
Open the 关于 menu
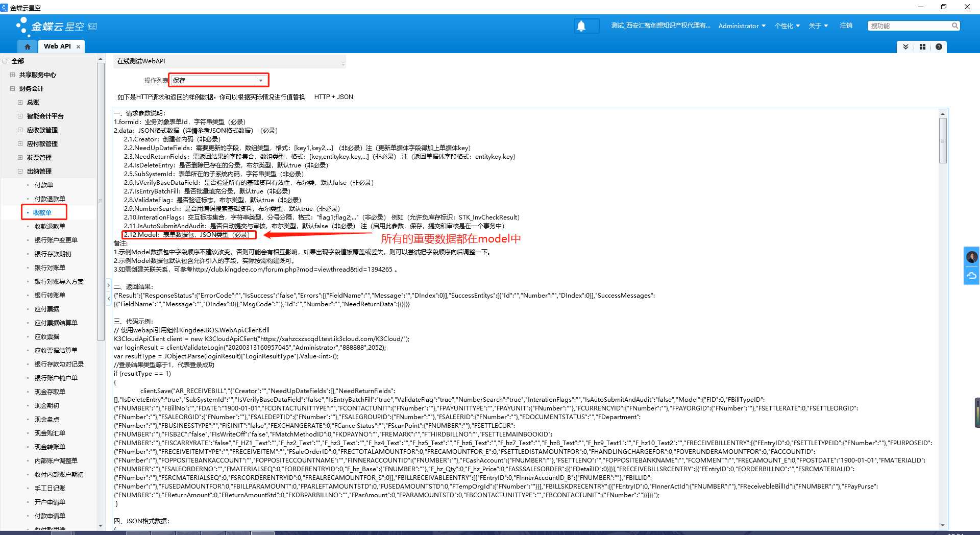coord(818,26)
